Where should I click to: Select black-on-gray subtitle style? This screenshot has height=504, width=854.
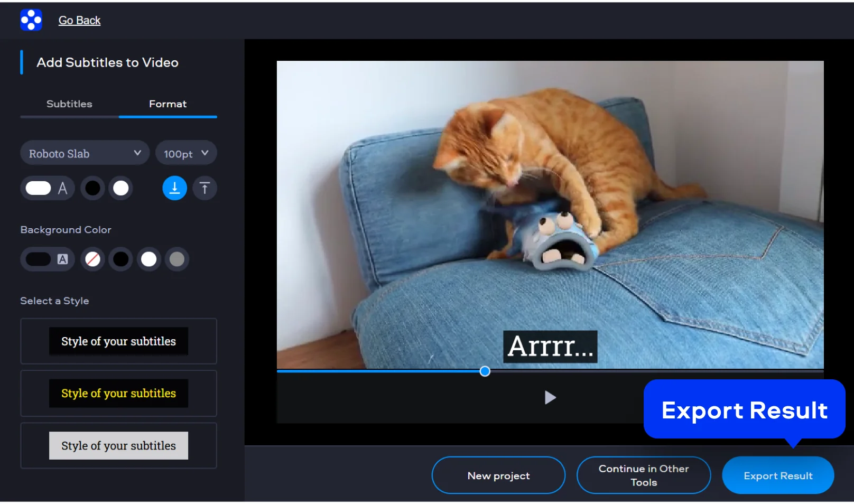pos(118,445)
